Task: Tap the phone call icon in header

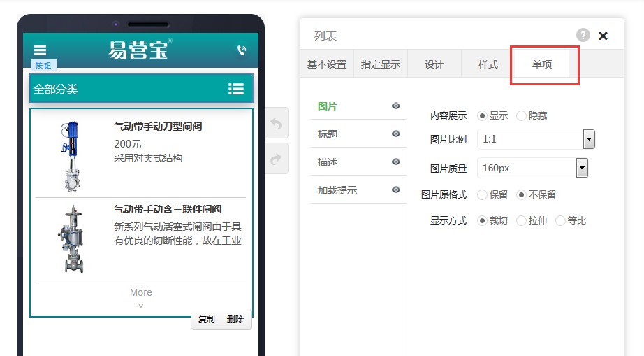Action: 242,50
